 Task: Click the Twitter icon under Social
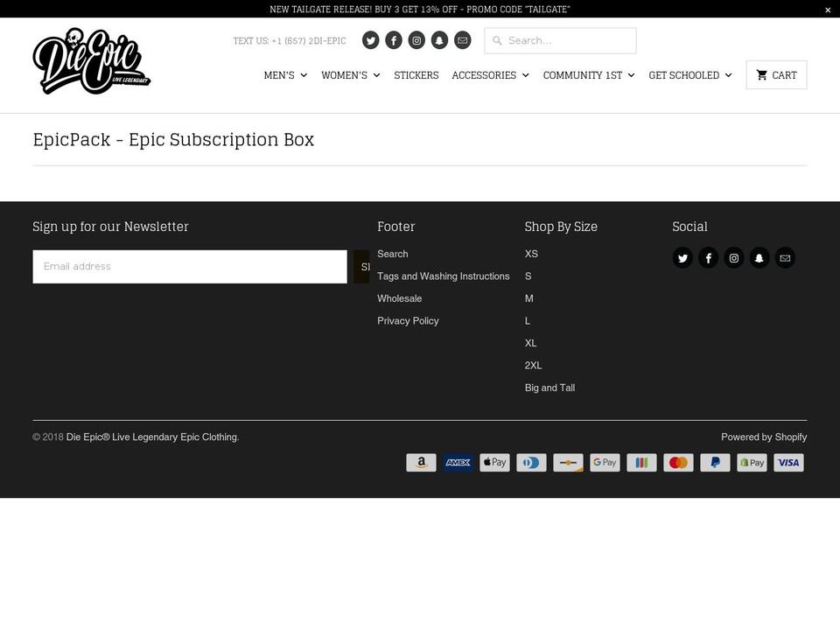point(682,258)
